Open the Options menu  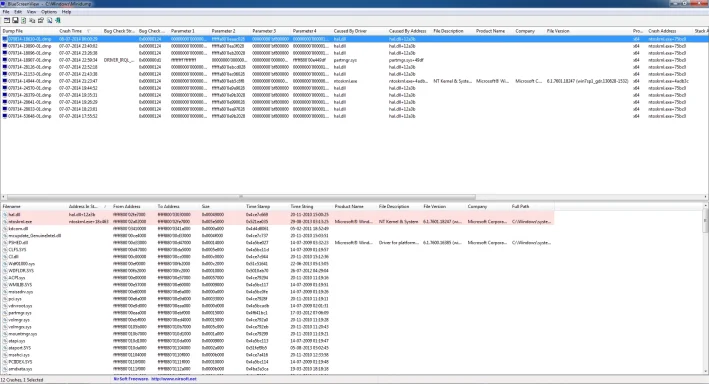point(49,12)
